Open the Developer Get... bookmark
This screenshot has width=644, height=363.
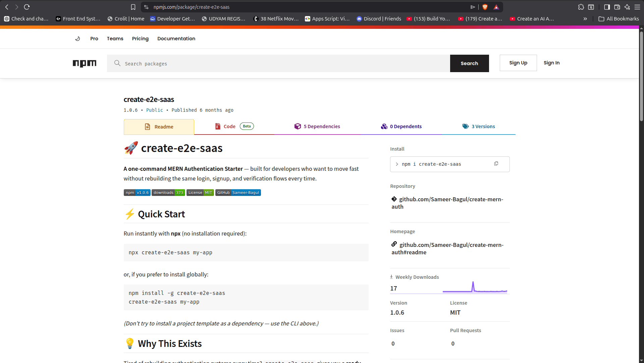tap(172, 19)
